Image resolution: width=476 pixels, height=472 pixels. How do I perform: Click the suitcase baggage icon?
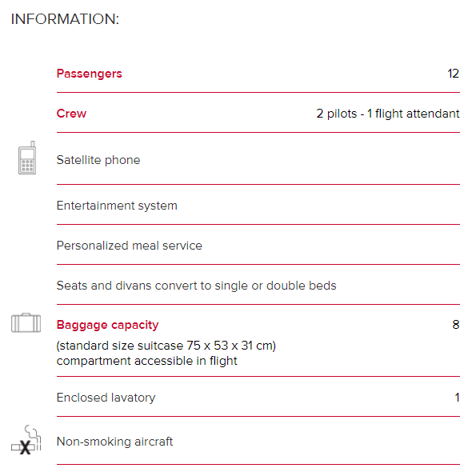pos(26,323)
